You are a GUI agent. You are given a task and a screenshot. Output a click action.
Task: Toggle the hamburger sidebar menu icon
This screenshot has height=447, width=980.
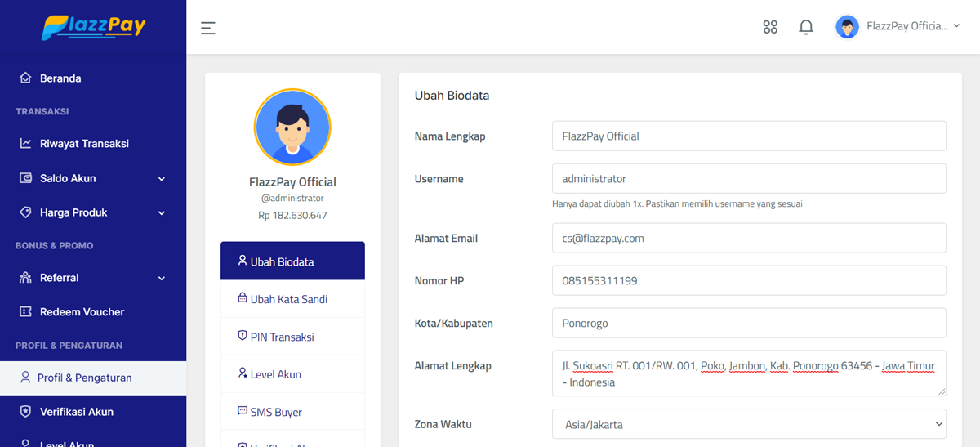[x=208, y=28]
